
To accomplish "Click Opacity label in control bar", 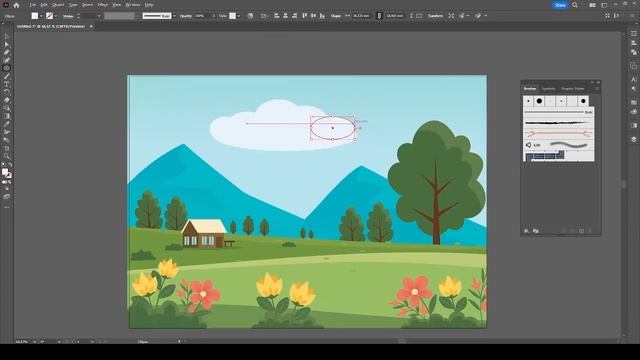I will 186,16.
